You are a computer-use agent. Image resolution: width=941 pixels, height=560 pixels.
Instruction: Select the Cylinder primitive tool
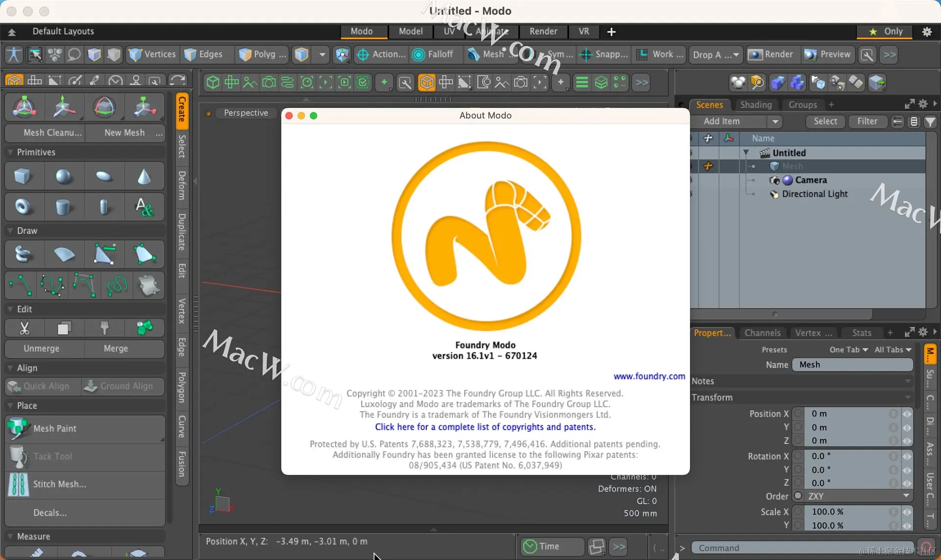pos(64,207)
